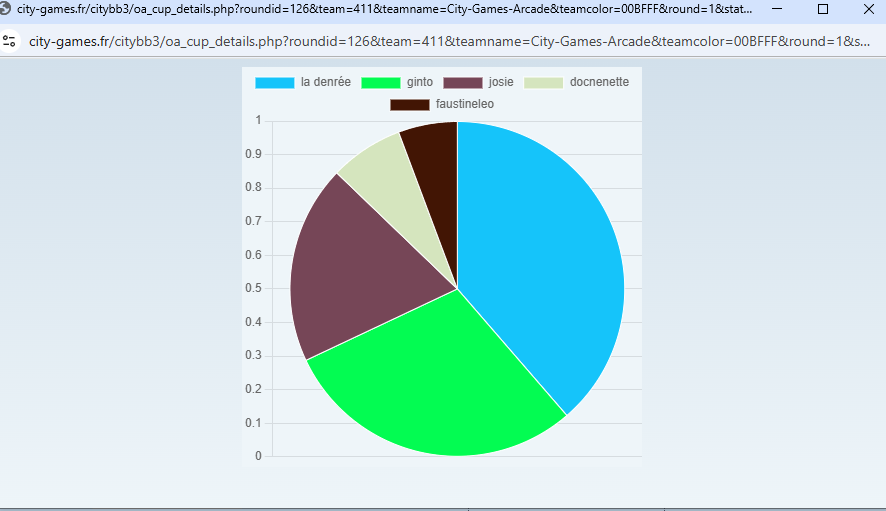886x511 pixels.
Task: Toggle docnenette legend label text
Action: [599, 82]
